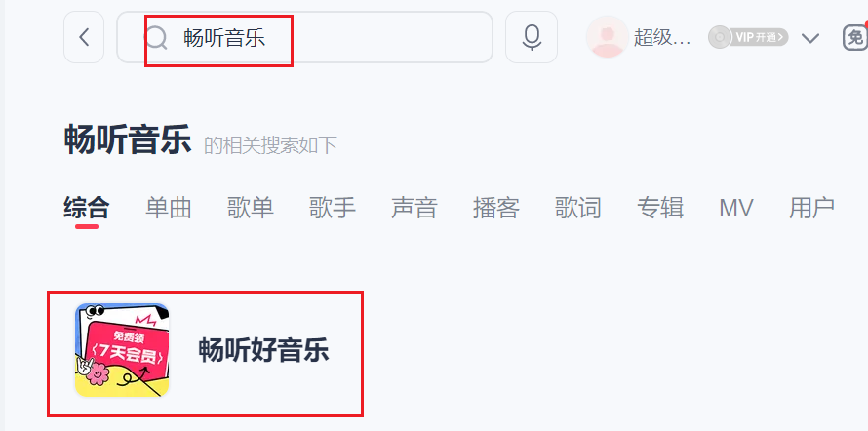Focus the search box containing 畅听音乐
The width and height of the screenshot is (868, 431).
click(x=304, y=37)
